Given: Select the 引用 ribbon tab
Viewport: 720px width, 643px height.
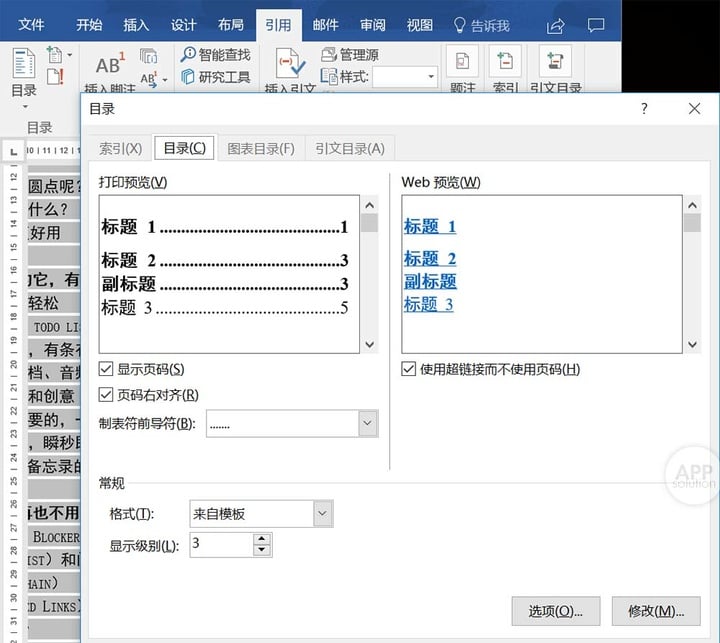Looking at the screenshot, I should (278, 25).
